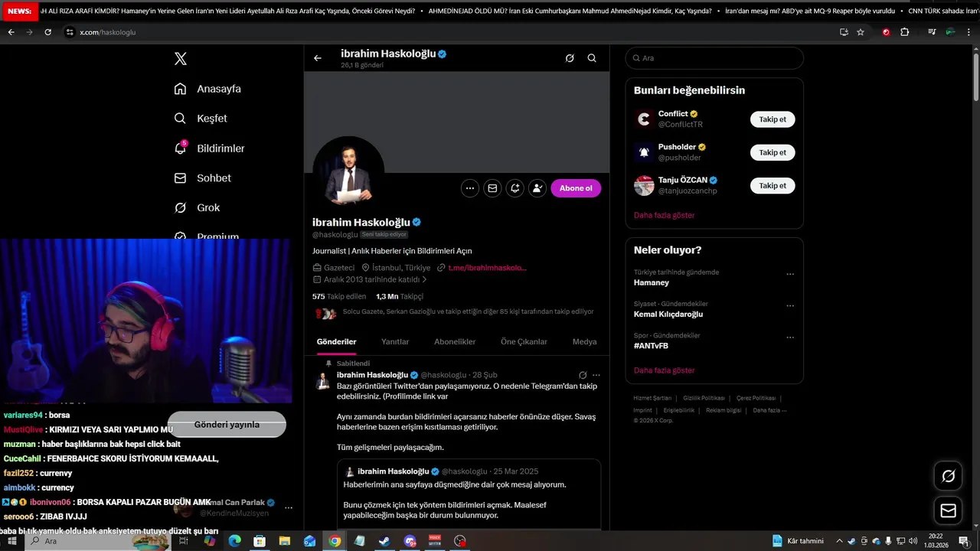This screenshot has width=980, height=551.
Task: Open Keşfet in the sidebar
Action: tap(201, 119)
